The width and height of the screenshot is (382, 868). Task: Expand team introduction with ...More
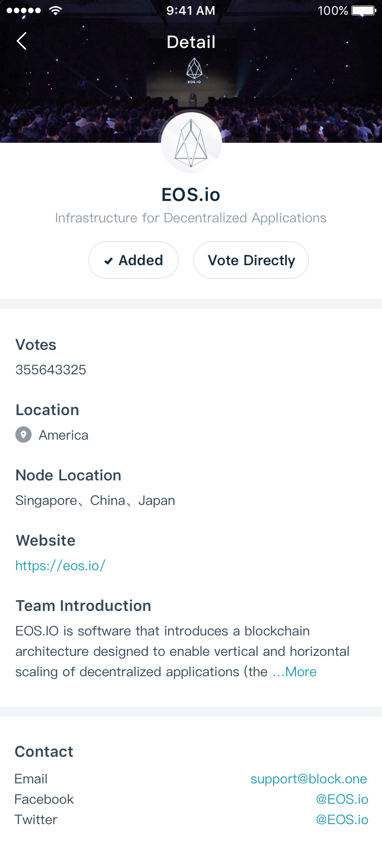pyautogui.click(x=295, y=672)
